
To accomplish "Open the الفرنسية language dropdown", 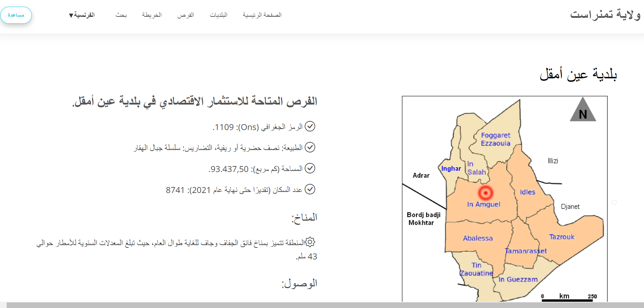I will (82, 15).
